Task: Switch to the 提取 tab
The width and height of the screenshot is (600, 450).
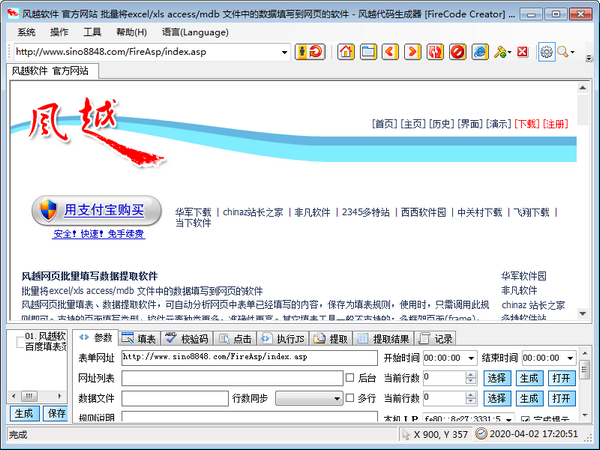Action: click(331, 339)
